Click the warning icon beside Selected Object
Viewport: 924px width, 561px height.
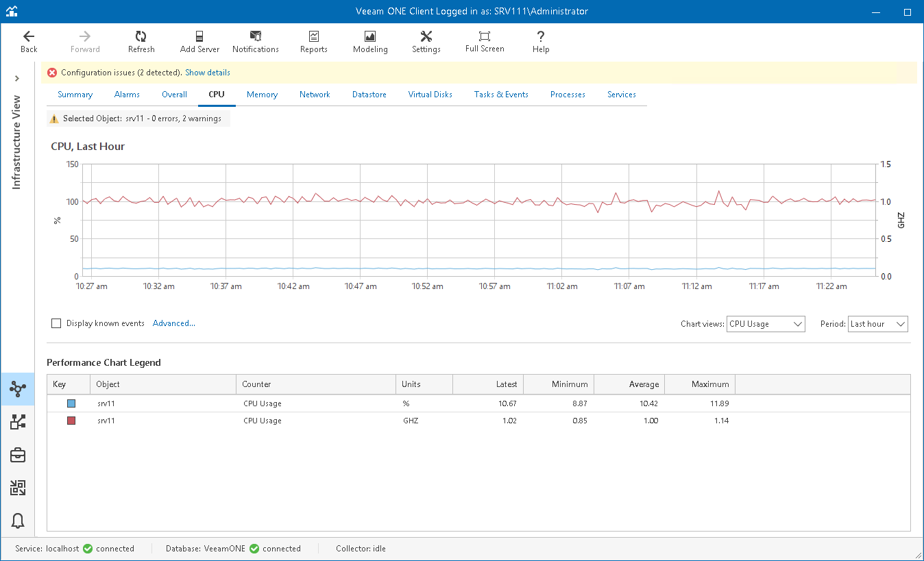[55, 119]
